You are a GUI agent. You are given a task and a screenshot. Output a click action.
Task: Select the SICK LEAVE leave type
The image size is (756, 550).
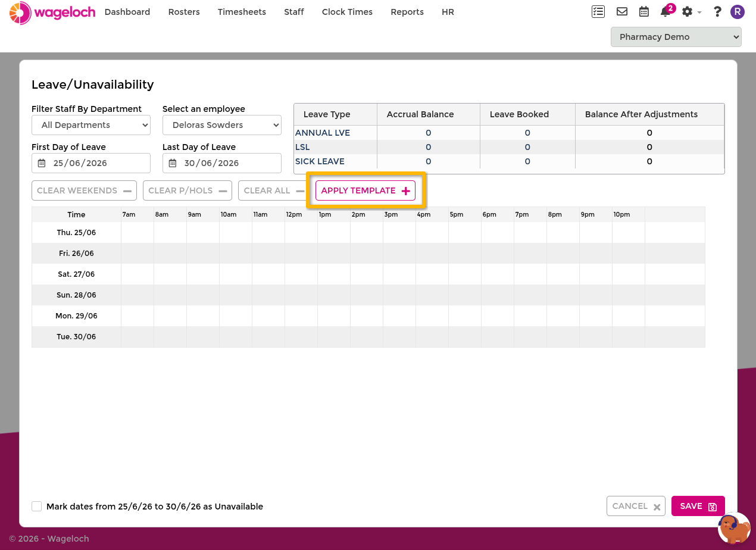tap(320, 161)
